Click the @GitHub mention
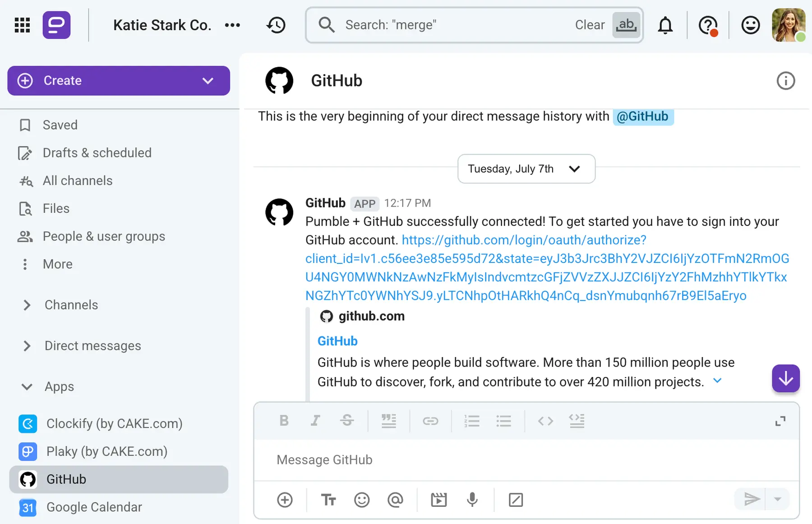 pos(643,116)
